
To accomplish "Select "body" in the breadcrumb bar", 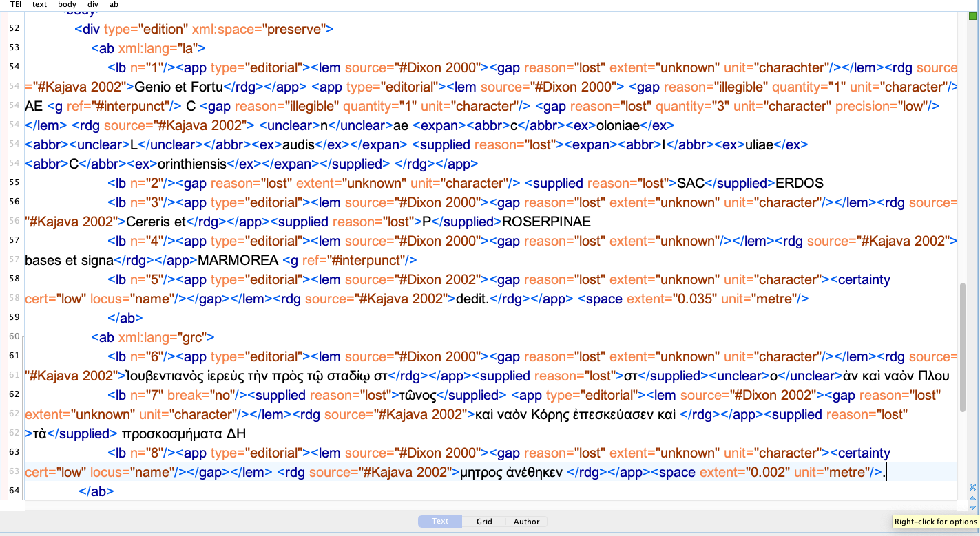I will [67, 4].
